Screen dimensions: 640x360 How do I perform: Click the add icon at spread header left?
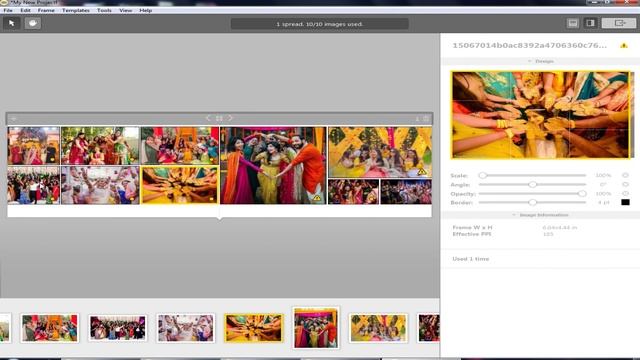pyautogui.click(x=13, y=119)
